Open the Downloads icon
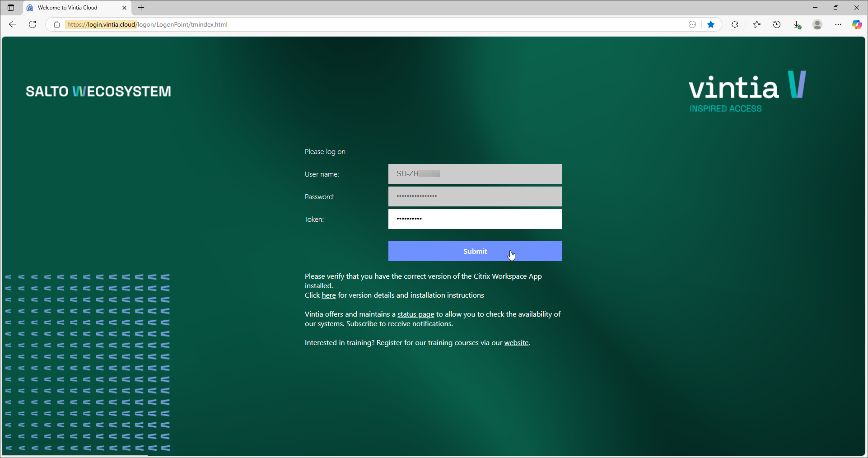This screenshot has width=868, height=458. [x=797, y=24]
